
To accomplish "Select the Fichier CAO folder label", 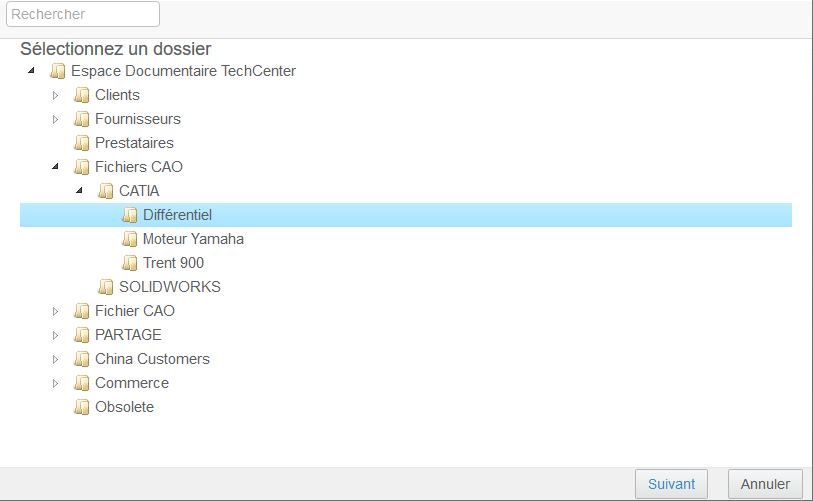I will click(135, 311).
